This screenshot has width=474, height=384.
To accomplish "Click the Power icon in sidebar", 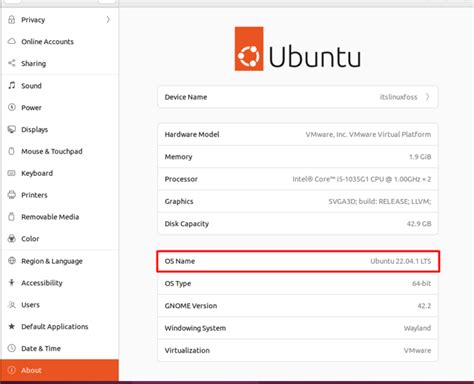I will pyautogui.click(x=12, y=107).
